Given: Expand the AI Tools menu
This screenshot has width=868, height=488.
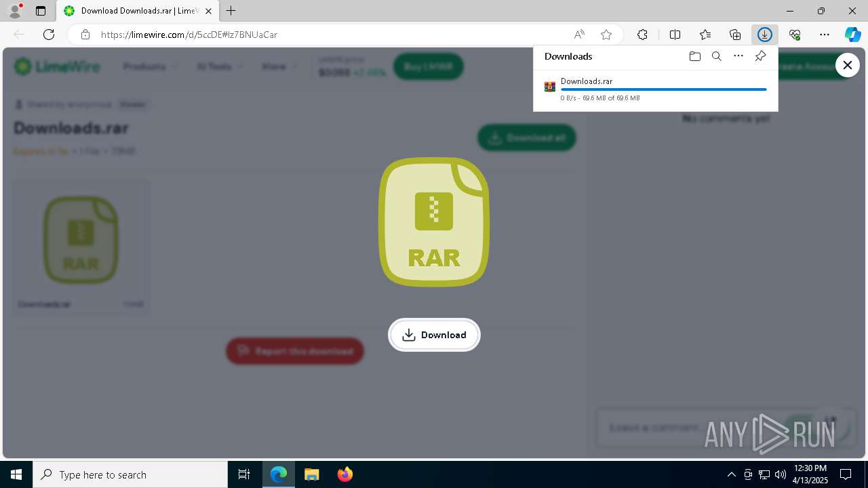Looking at the screenshot, I should (x=220, y=66).
